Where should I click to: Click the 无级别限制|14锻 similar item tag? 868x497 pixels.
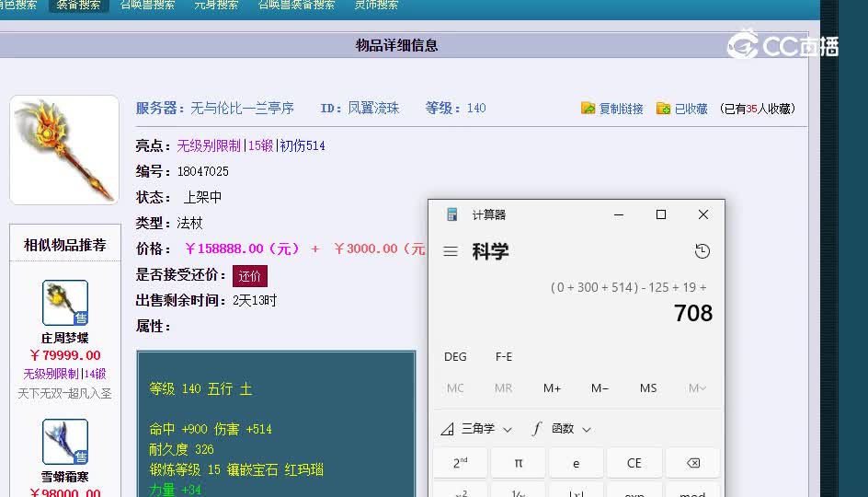[x=64, y=374]
